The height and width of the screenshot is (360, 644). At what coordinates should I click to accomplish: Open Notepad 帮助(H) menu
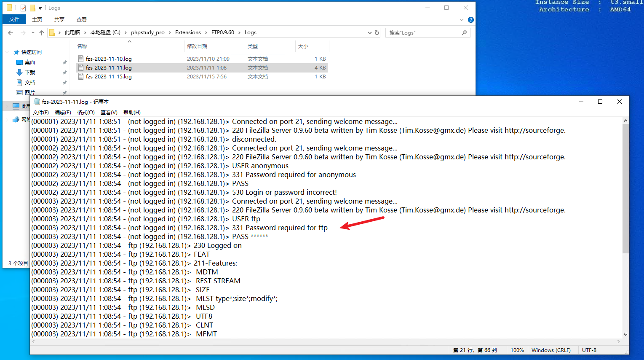point(132,113)
